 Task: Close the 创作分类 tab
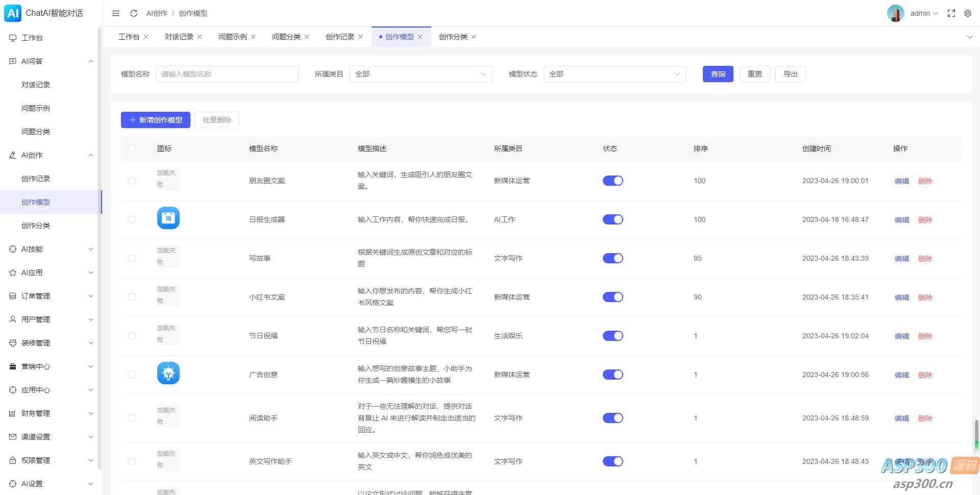click(474, 37)
